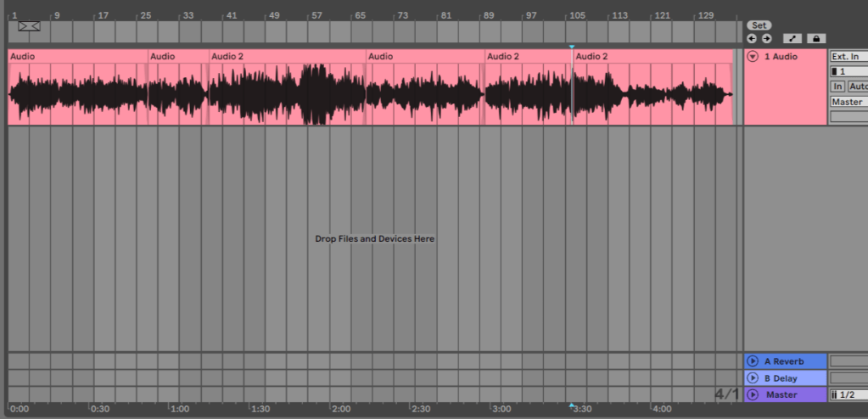Image resolution: width=868 pixels, height=419 pixels.
Task: Open the Ext. In input type dropdown
Action: (x=848, y=57)
